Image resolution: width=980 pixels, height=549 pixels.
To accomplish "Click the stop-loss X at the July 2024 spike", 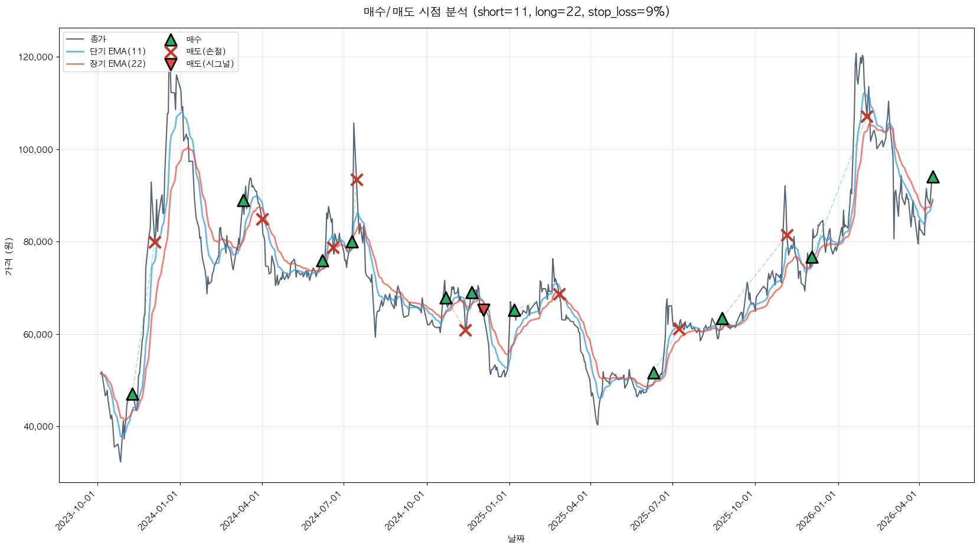I will click(x=356, y=179).
